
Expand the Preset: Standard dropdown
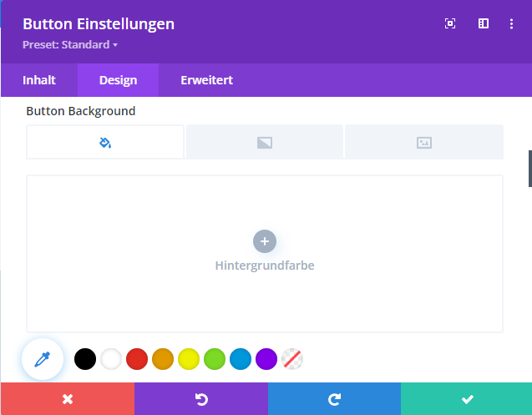(x=70, y=44)
